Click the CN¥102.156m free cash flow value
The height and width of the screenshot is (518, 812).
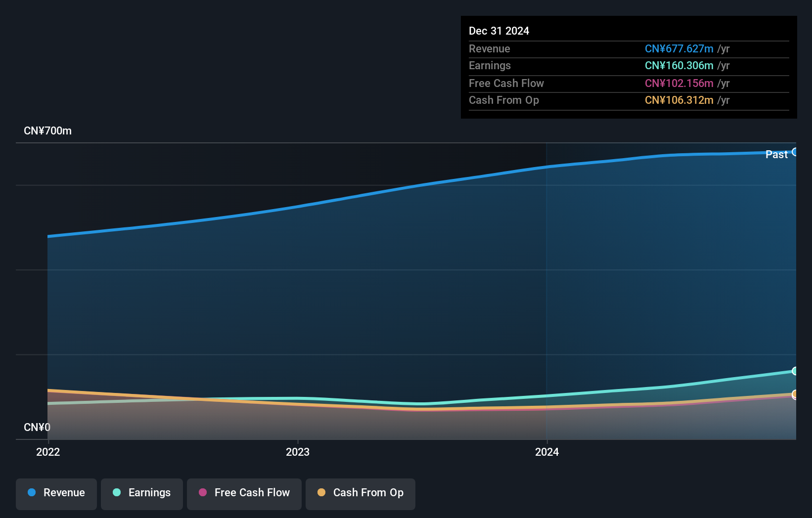tap(679, 83)
